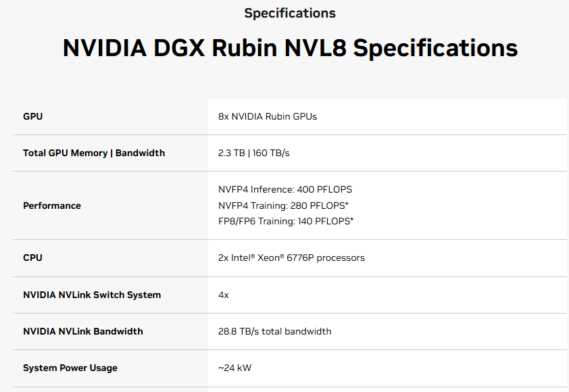Select the NVIDIA NVLink Bandwidth label
Viewport: 569px width, 392px height.
(x=83, y=331)
